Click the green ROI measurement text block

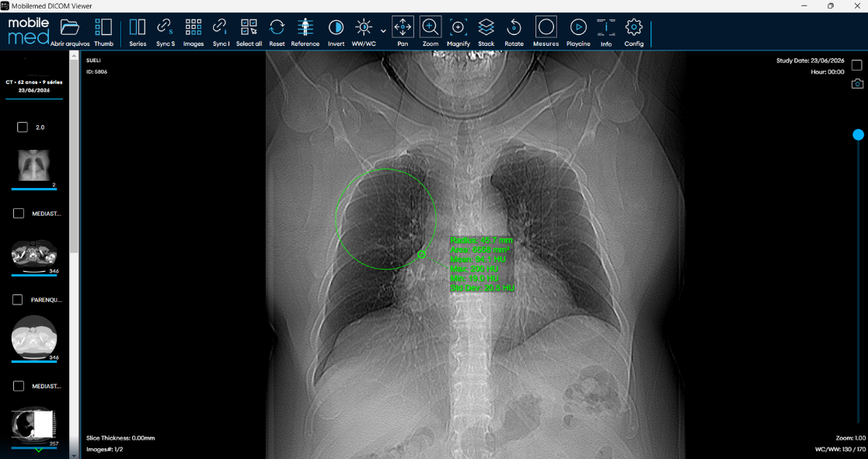[482, 264]
